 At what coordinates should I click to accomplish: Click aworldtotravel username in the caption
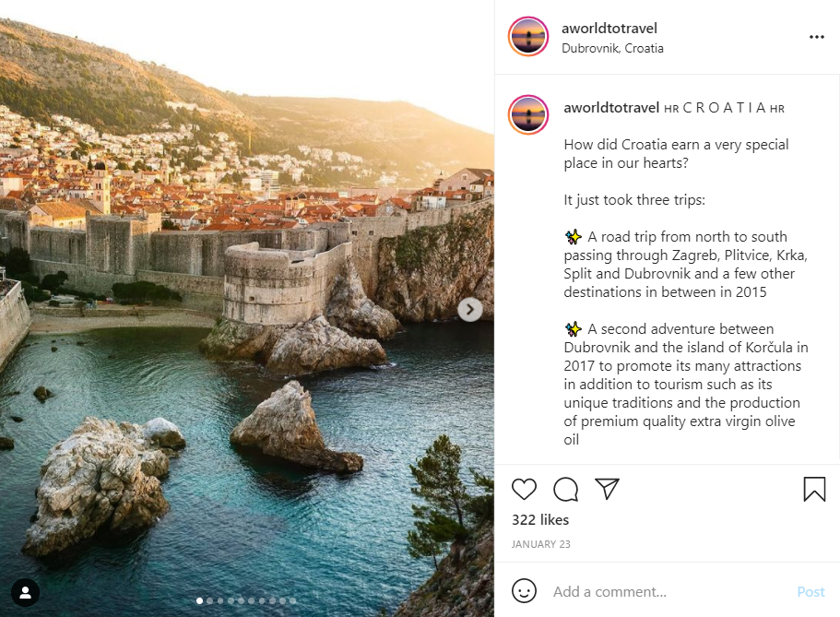(611, 108)
